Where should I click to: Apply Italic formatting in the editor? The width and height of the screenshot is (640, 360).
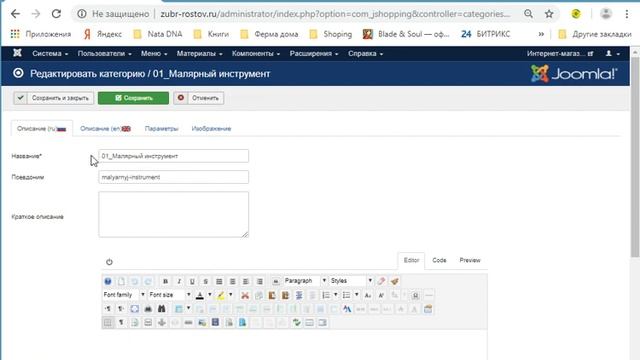[x=179, y=281]
